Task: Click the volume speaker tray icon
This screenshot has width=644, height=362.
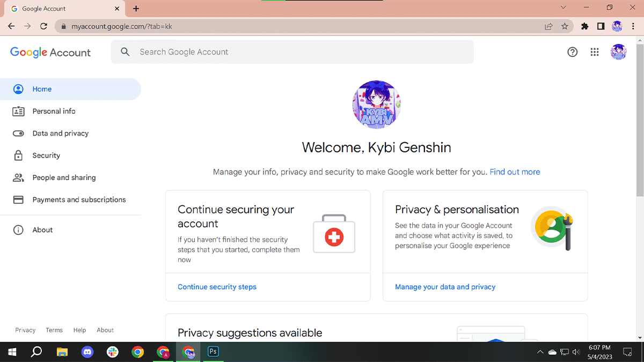Action: point(576,352)
